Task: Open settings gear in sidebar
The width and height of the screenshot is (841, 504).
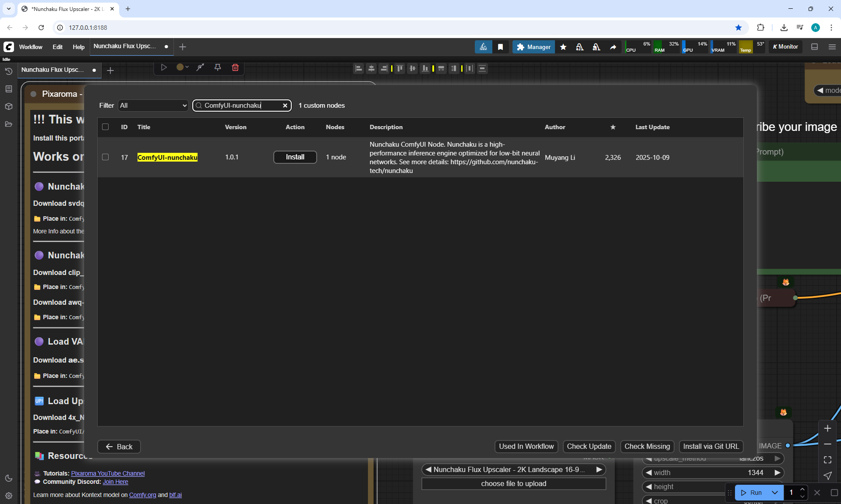Action: (8, 496)
